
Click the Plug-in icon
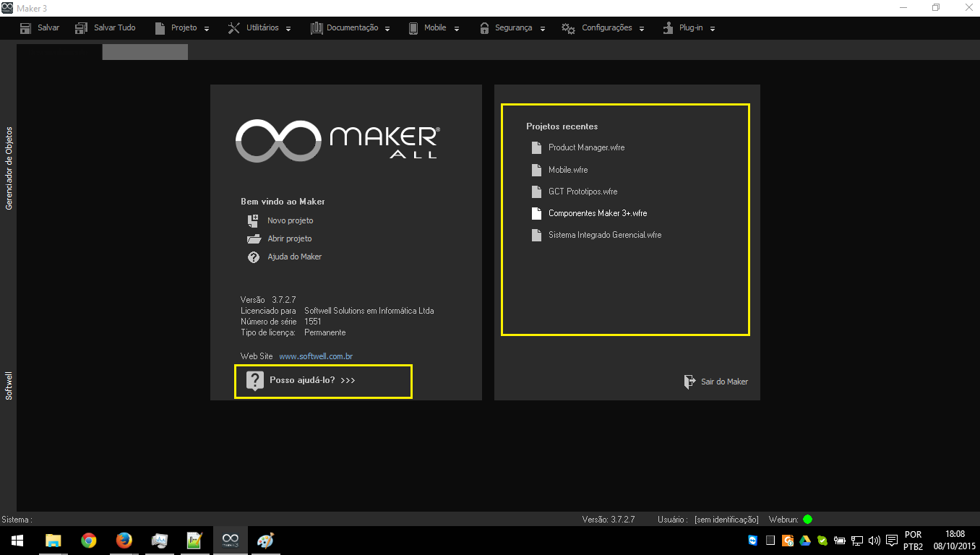coord(668,28)
